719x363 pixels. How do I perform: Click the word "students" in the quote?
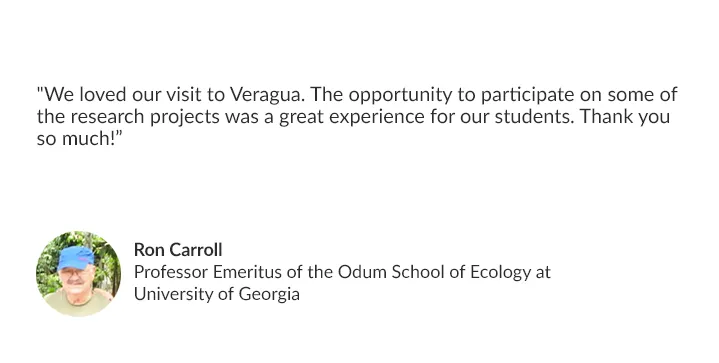pyautogui.click(x=533, y=116)
